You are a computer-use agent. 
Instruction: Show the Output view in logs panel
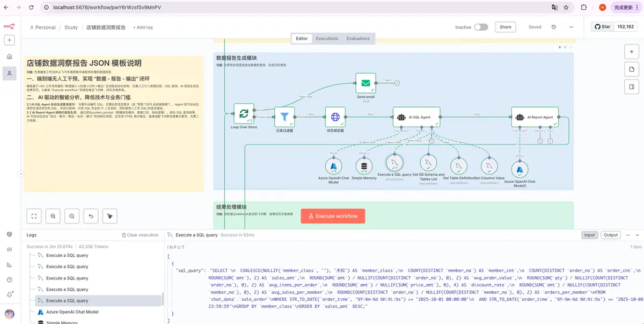click(x=611, y=235)
